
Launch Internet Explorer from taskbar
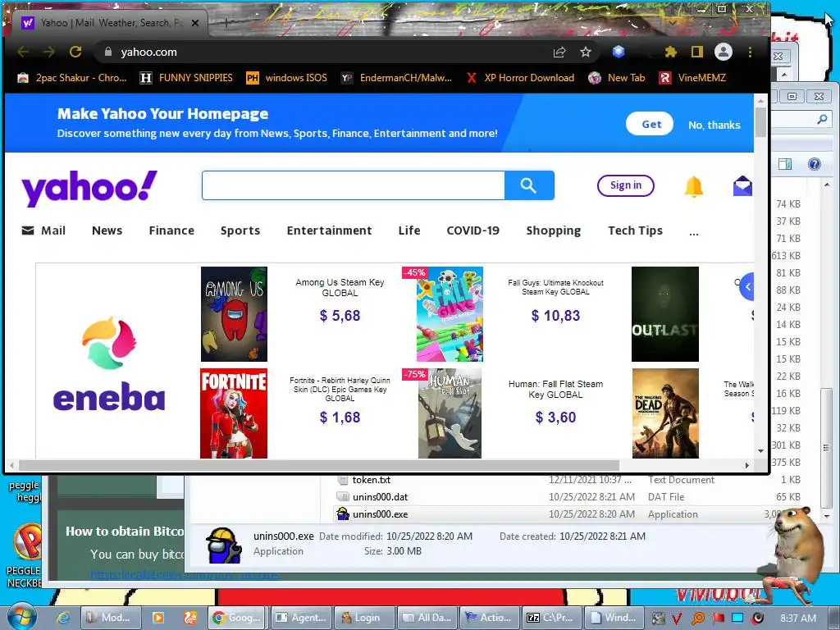click(63, 618)
